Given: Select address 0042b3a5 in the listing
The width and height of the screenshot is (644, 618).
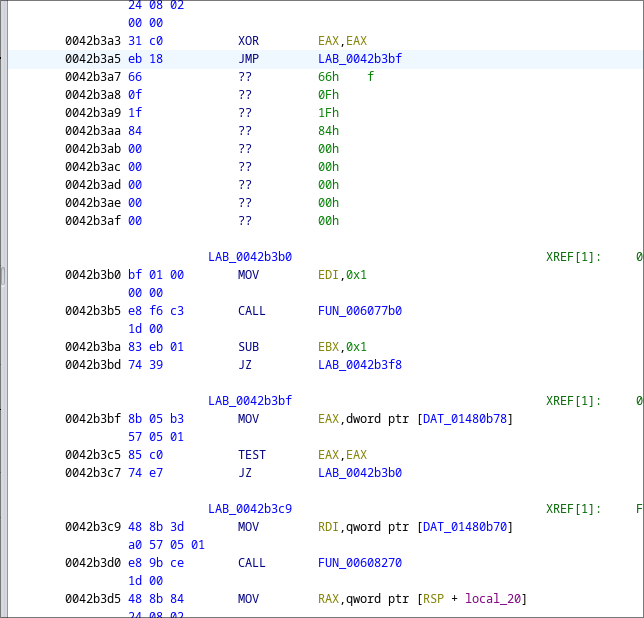Looking at the screenshot, I should pos(93,59).
